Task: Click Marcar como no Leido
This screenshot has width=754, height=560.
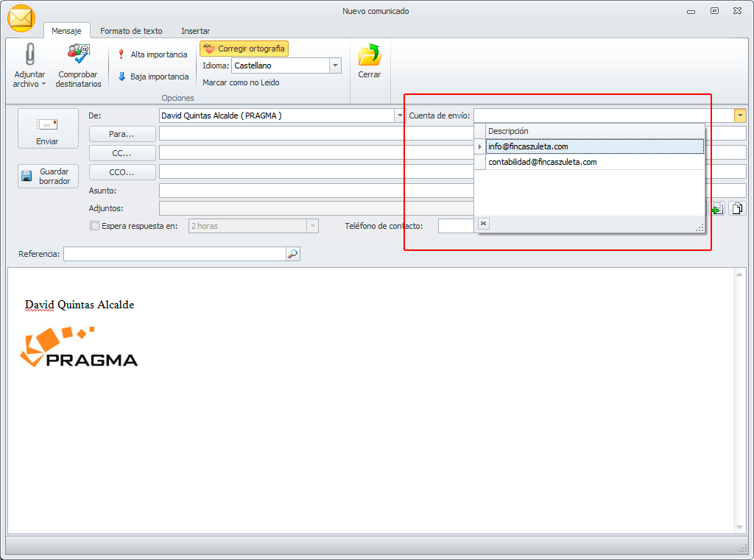Action: (241, 82)
